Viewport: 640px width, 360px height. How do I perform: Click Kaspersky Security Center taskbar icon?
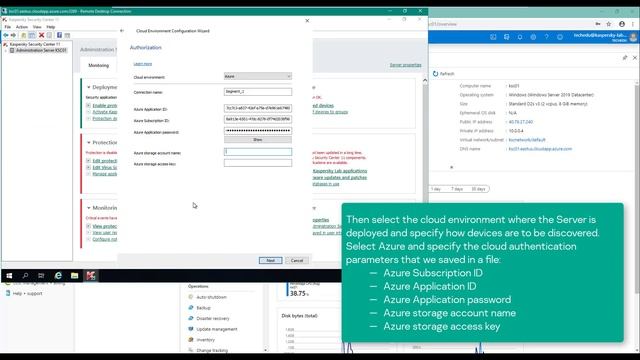91,276
